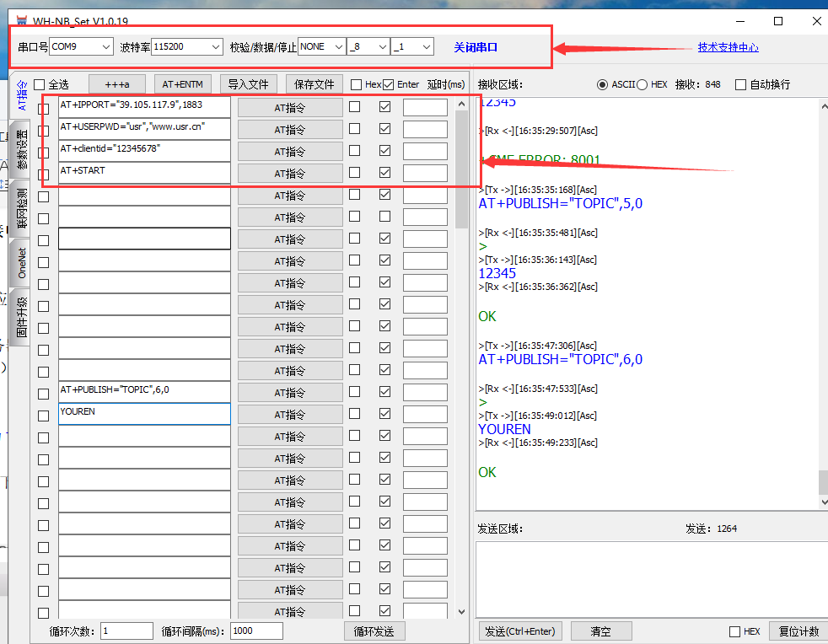Click the AT+ENTM button

[x=182, y=84]
